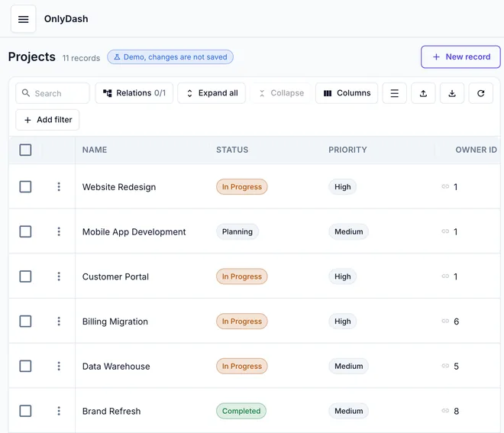Sort by the NAME column header
Image resolution: width=504 pixels, height=433 pixels.
click(95, 150)
